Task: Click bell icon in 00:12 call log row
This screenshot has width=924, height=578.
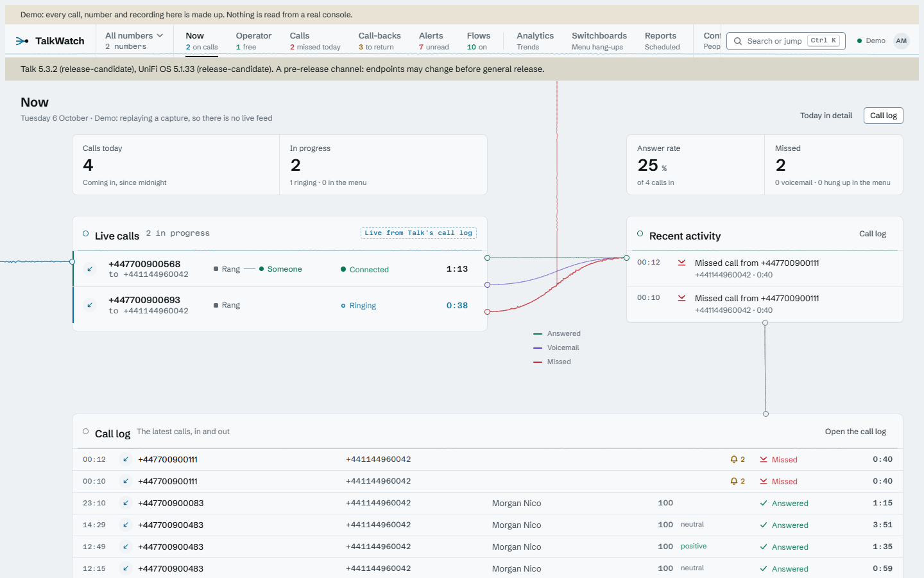Action: pos(733,460)
